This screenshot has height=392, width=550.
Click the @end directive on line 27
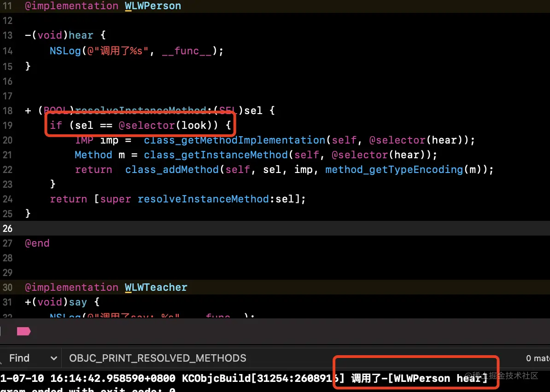pos(37,243)
